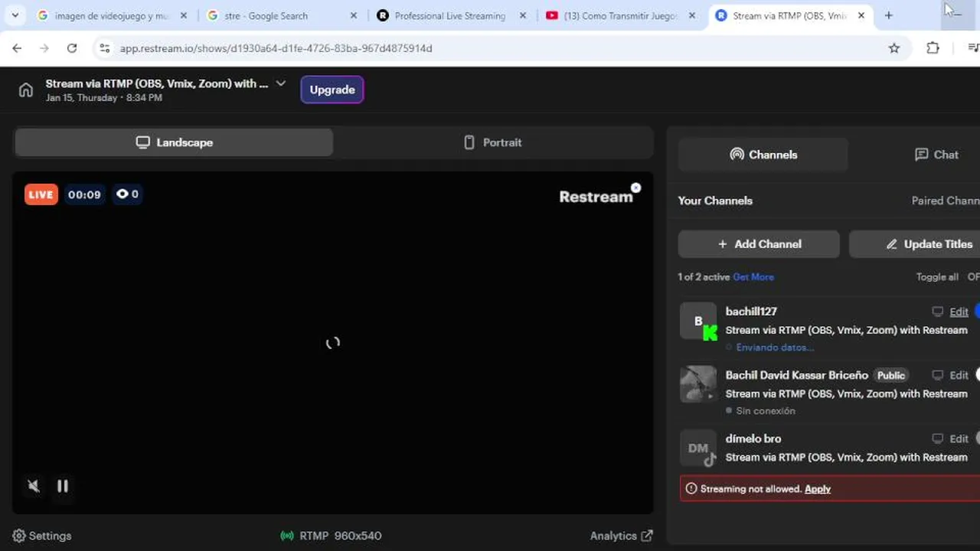
Task: Edit the bachill127 channel
Action: [959, 311]
